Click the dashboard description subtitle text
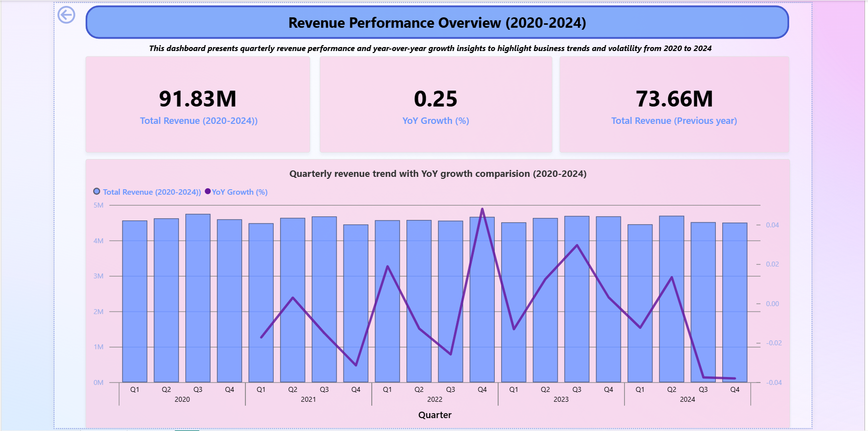 tap(430, 49)
